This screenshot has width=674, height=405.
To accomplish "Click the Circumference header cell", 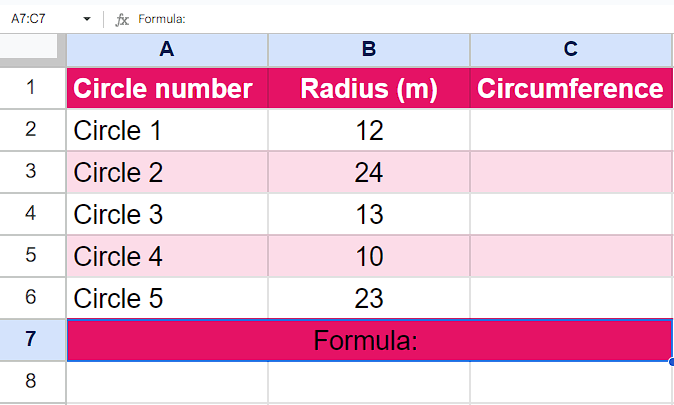I will (571, 88).
